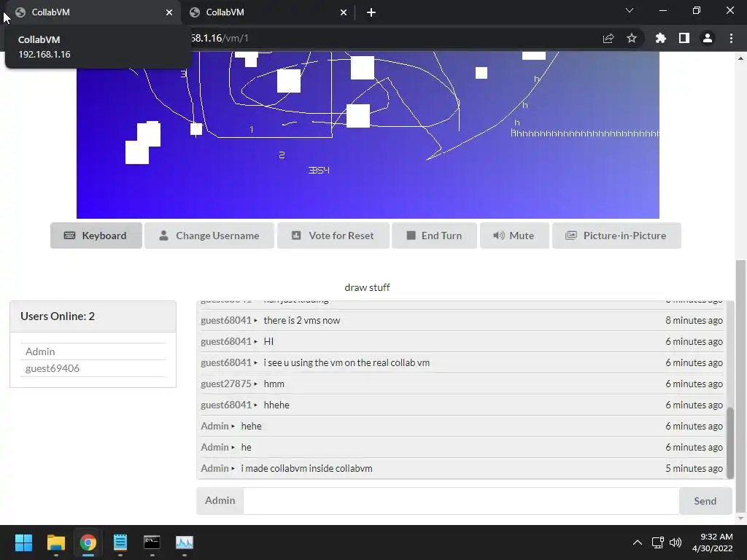
Task: Click the page vertical scrollbar
Action: click(740, 386)
